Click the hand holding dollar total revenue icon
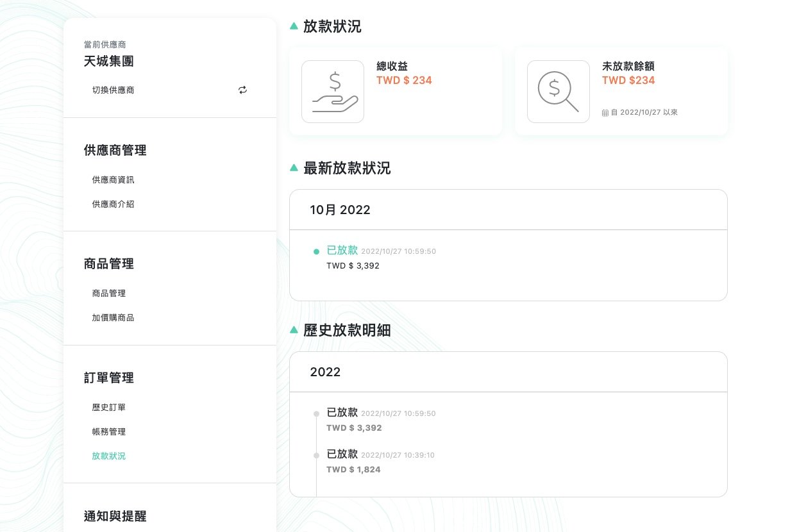This screenshot has width=790, height=532. 333,92
